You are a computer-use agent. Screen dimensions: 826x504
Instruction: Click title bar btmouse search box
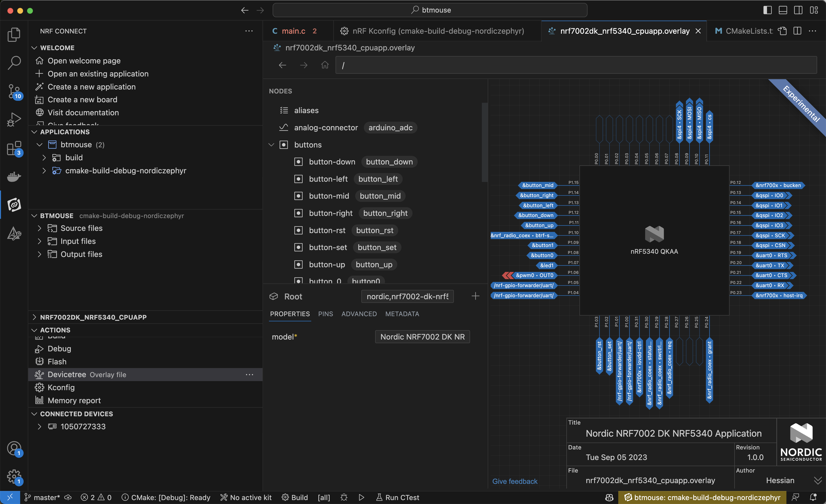(430, 10)
